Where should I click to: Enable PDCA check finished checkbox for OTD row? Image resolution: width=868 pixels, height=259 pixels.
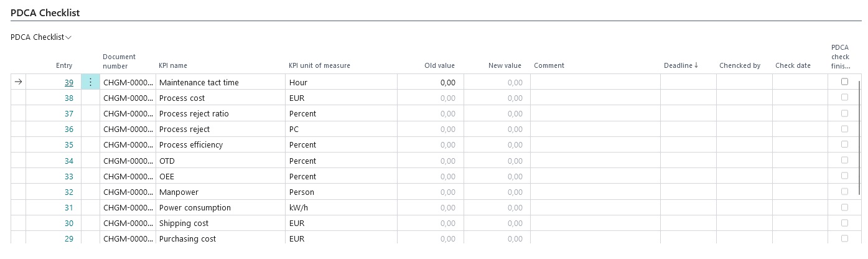click(x=844, y=160)
